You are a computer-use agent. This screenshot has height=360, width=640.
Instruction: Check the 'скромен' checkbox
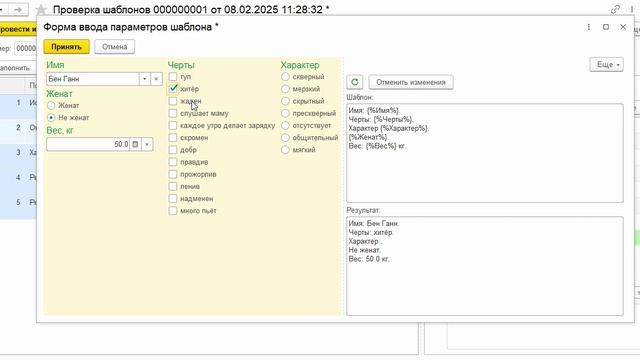pos(173,138)
